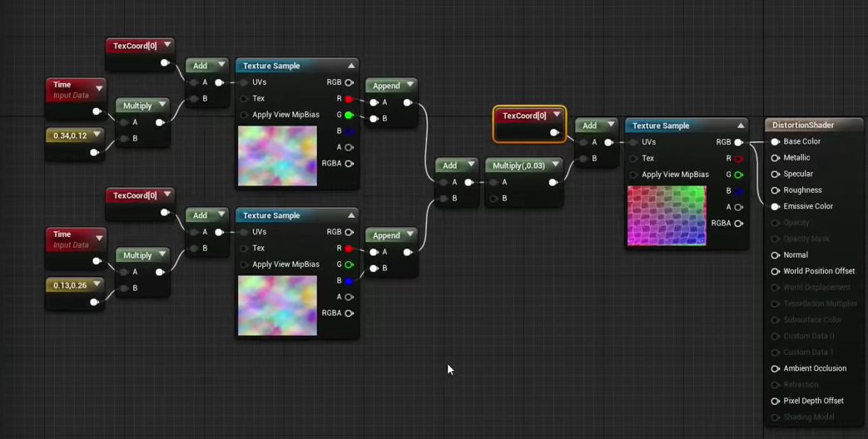
Task: Click output pin of the 0.34,0.12 constant node
Action: click(x=94, y=153)
